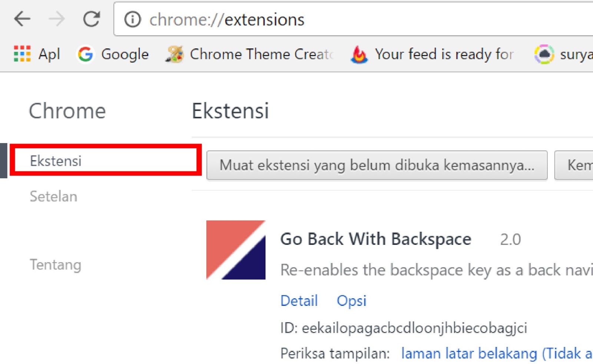Image resolution: width=593 pixels, height=364 pixels.
Task: Open the Apps grid shortcut
Action: pyautogui.click(x=22, y=54)
